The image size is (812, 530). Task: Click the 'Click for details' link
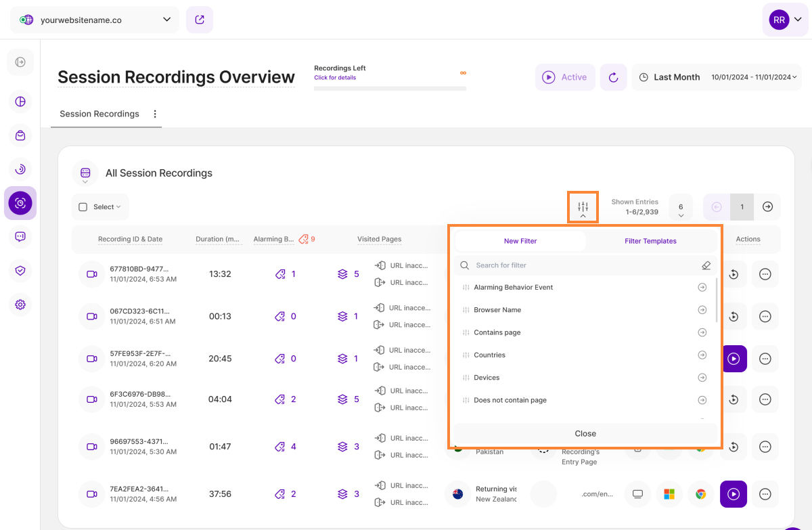point(335,78)
